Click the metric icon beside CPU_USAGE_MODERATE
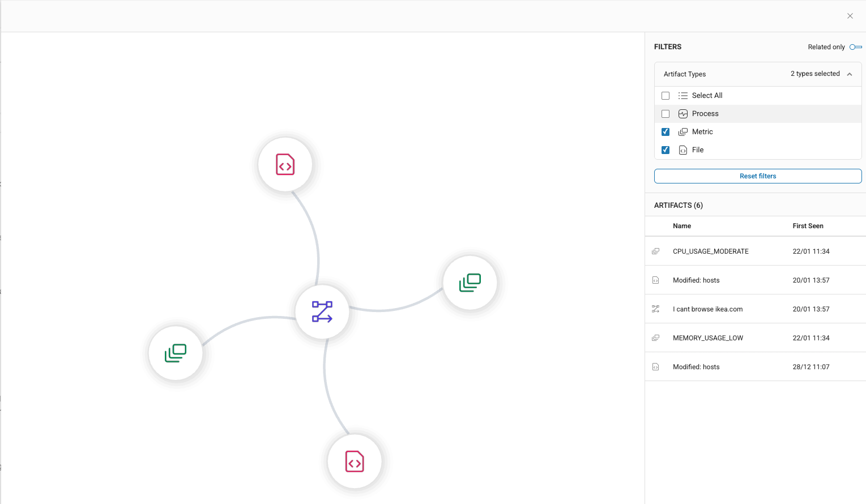This screenshot has height=504, width=866. click(x=655, y=251)
